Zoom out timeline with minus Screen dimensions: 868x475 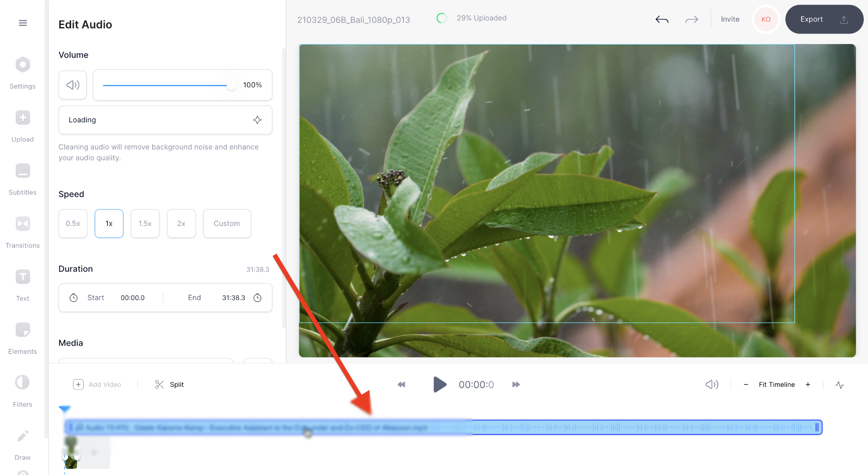pyautogui.click(x=746, y=384)
